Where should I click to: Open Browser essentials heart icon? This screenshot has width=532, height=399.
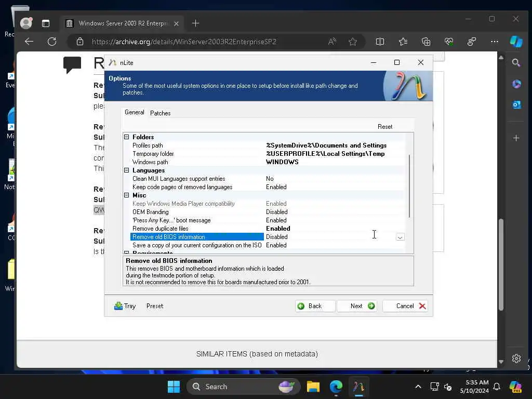[x=449, y=42]
